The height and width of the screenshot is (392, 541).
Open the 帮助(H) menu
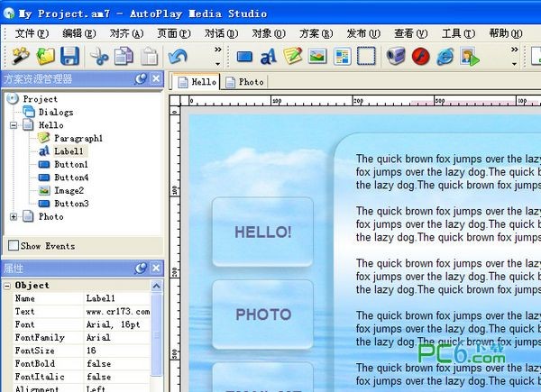(506, 33)
